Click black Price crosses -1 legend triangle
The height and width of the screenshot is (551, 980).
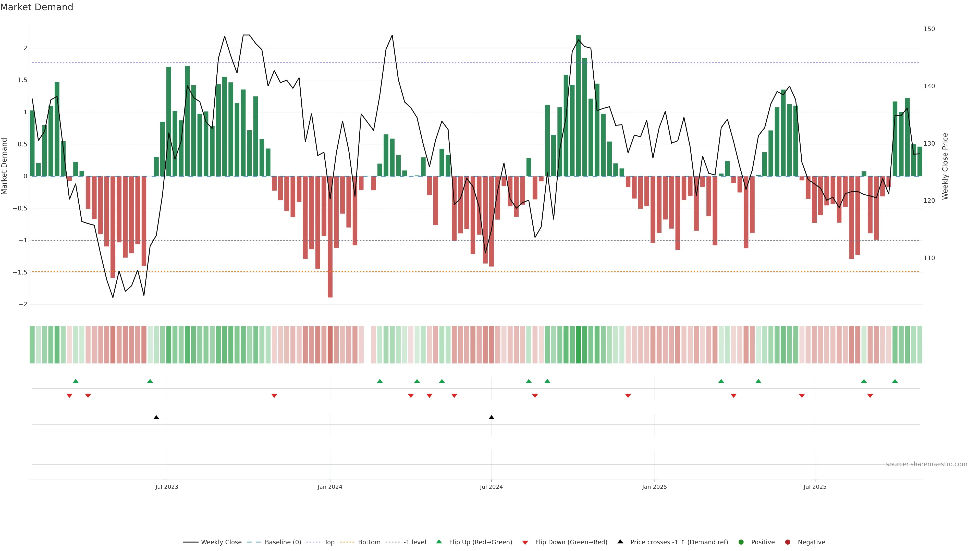pyautogui.click(x=620, y=542)
